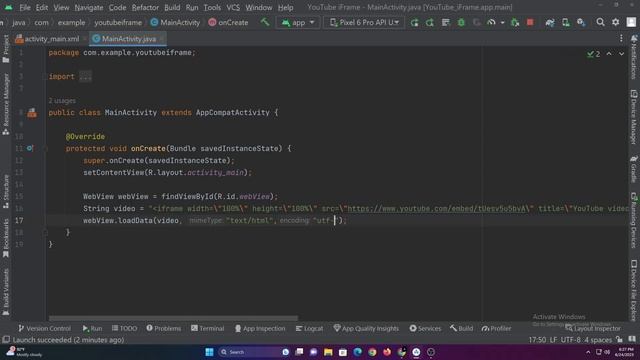Open the Code menu
The image size is (640, 360).
[x=117, y=7]
